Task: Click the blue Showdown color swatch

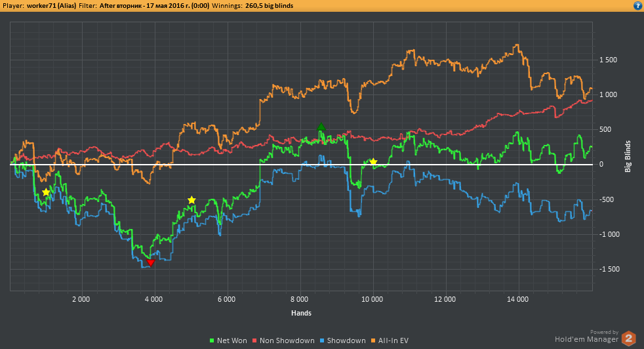Action: point(322,340)
